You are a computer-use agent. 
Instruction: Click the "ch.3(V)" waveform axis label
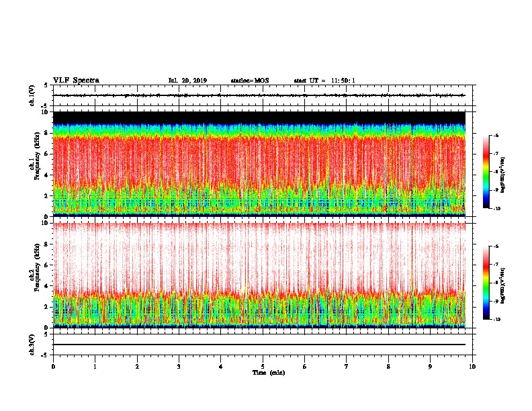pos(32,345)
